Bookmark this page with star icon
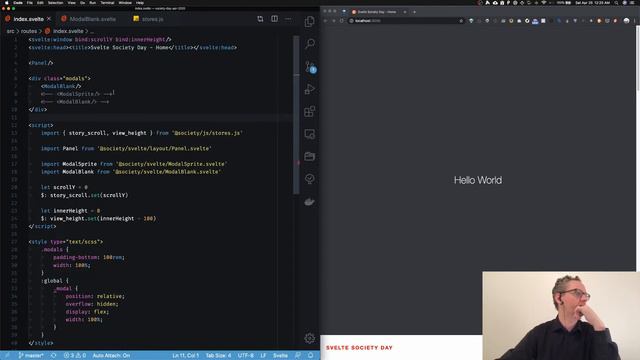This screenshot has width=640, height=360. coord(461,20)
